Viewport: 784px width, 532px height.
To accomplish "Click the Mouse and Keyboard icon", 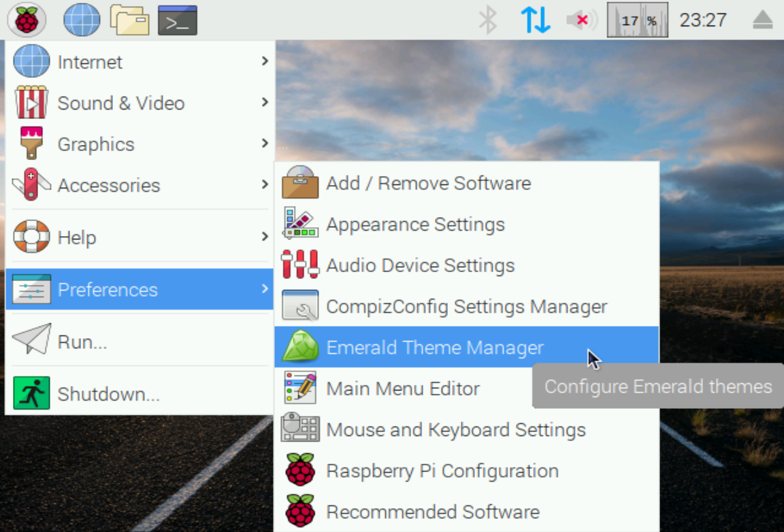I will pos(300,427).
